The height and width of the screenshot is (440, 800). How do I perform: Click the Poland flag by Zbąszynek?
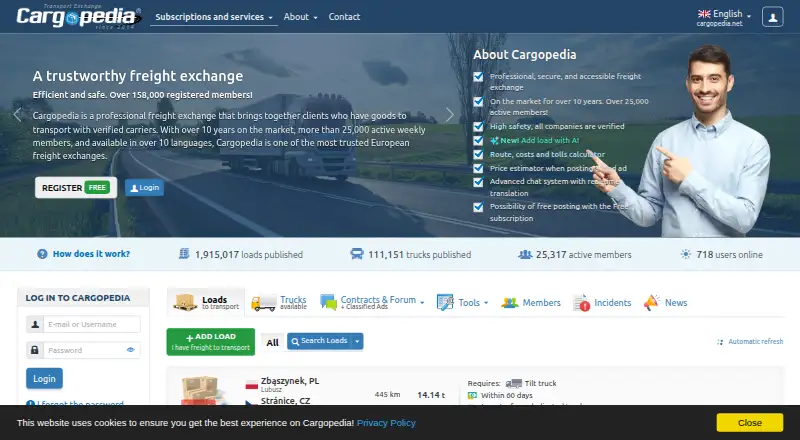(252, 385)
